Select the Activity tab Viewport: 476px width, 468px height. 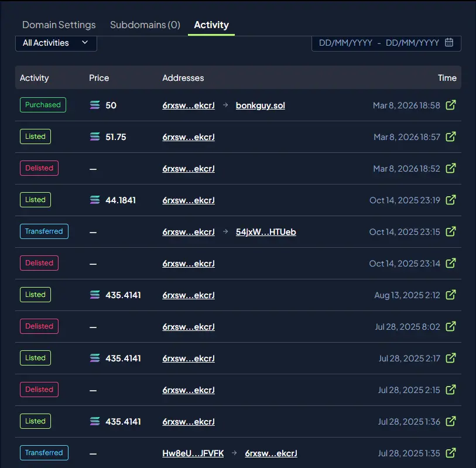point(211,25)
